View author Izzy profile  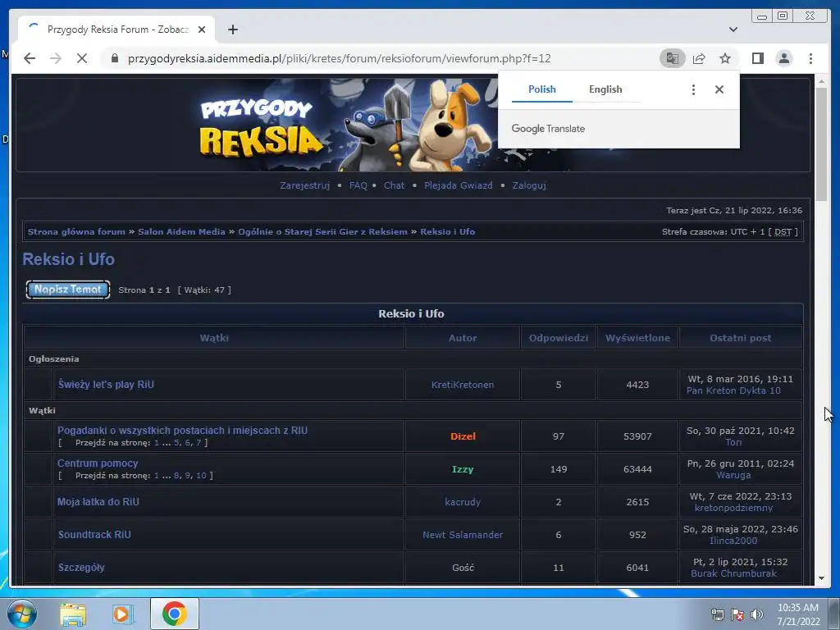click(463, 469)
